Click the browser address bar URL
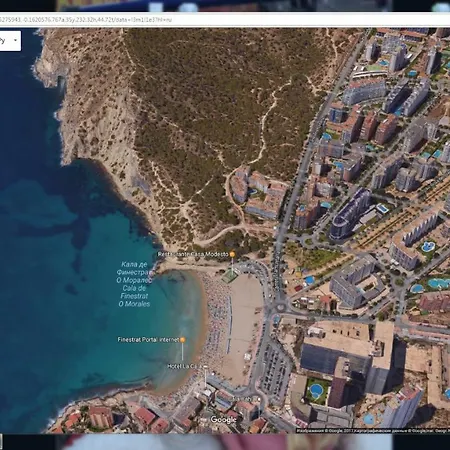This screenshot has width=450, height=450. (86, 20)
